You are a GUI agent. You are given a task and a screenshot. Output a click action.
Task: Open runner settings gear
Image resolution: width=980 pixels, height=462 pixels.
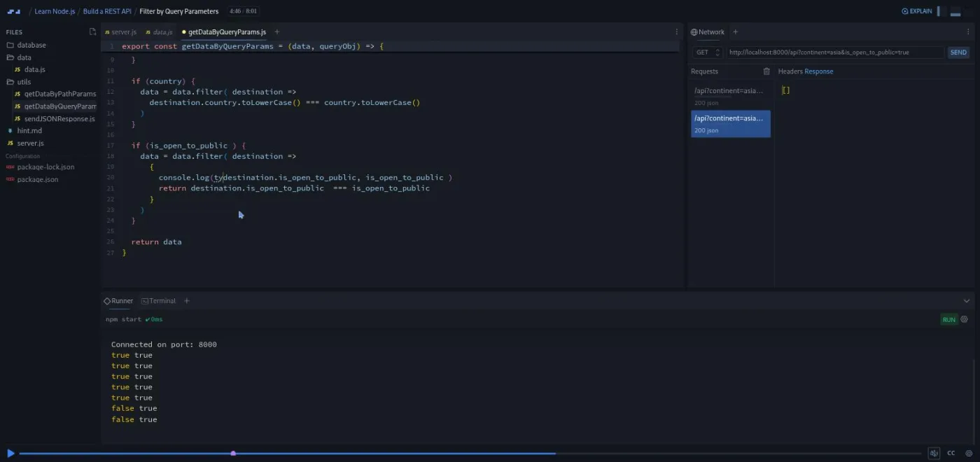965,319
